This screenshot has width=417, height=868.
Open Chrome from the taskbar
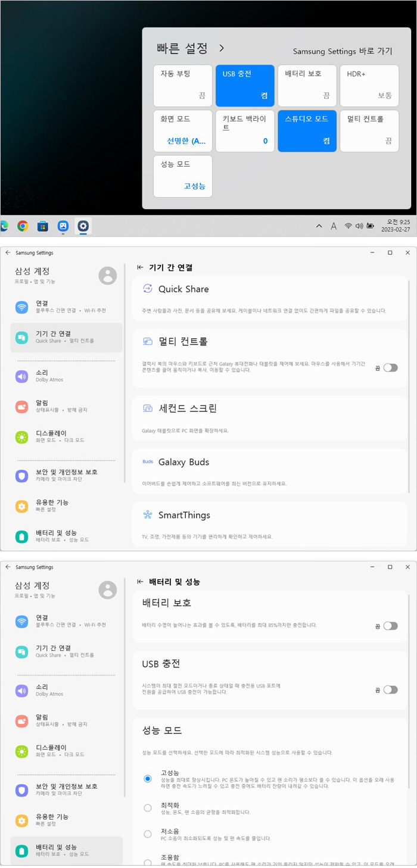click(x=23, y=226)
